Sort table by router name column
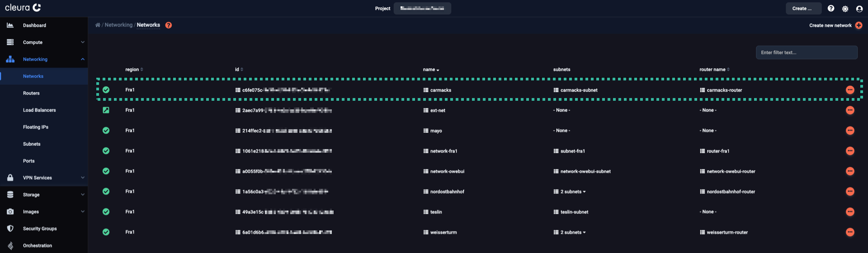868x253 pixels. point(714,70)
